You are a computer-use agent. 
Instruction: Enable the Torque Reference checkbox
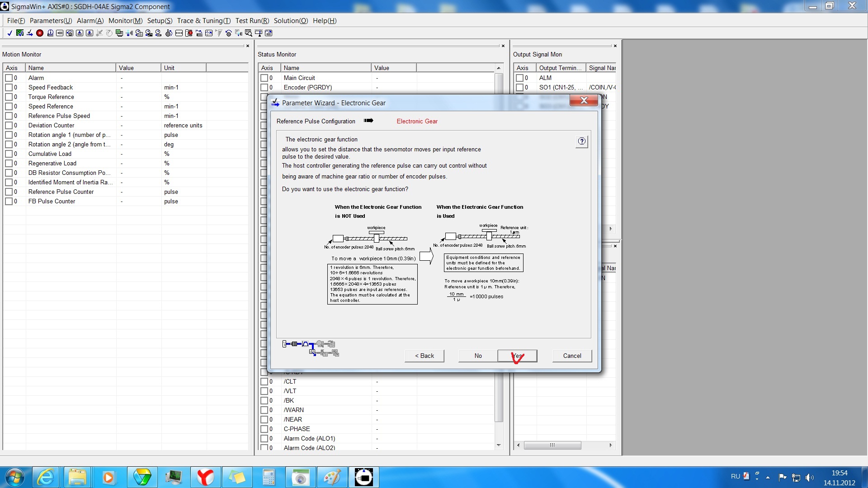point(9,97)
